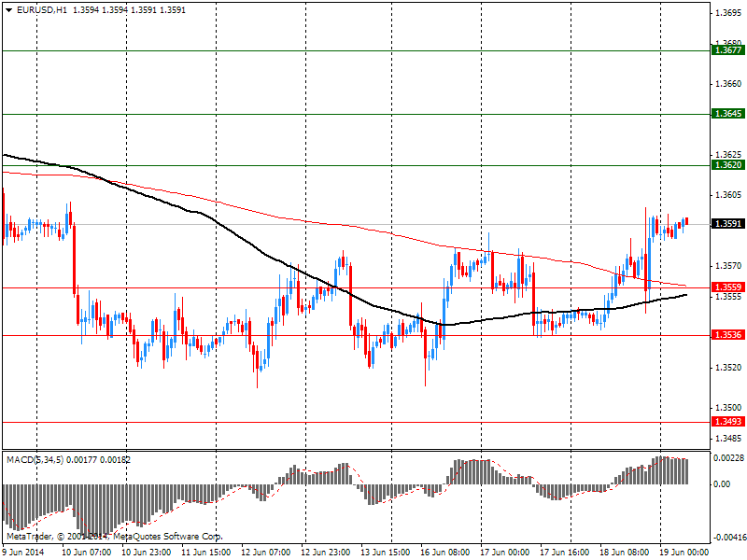Click the 1.3485 price axis label

tap(728, 438)
